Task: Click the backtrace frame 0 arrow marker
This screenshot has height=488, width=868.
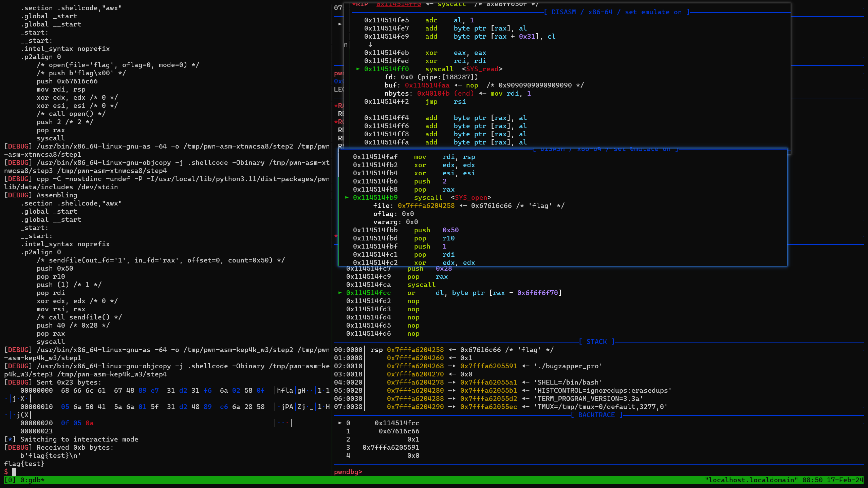Action: 340,423
